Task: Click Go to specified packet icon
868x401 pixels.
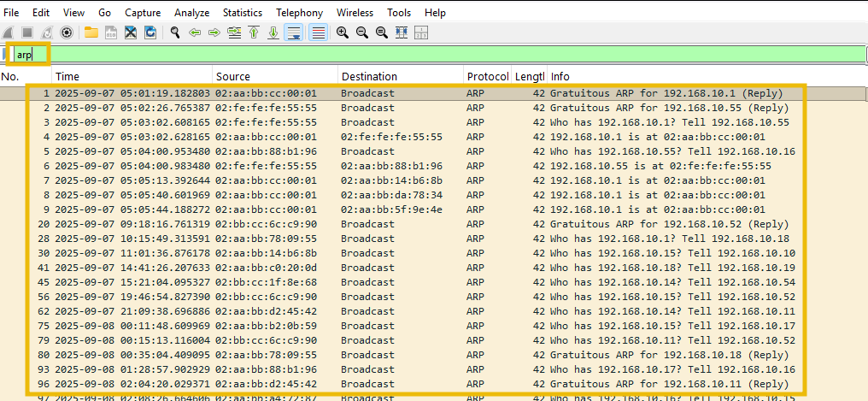Action: coord(234,32)
